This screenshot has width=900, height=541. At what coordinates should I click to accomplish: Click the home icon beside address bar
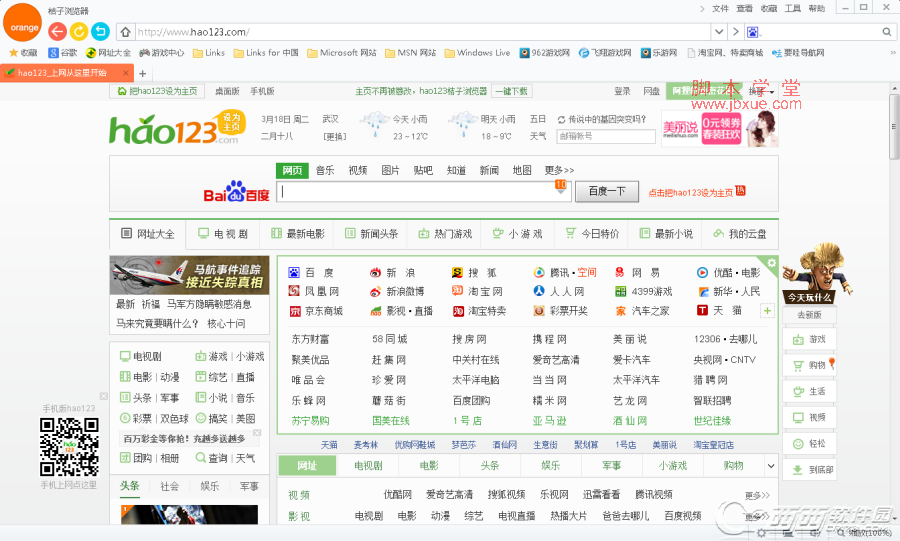(x=126, y=32)
